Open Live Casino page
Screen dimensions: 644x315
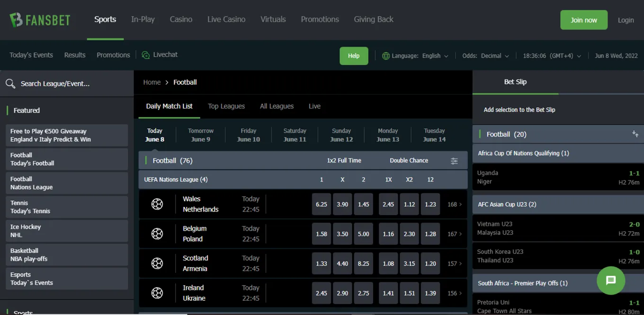click(x=226, y=19)
